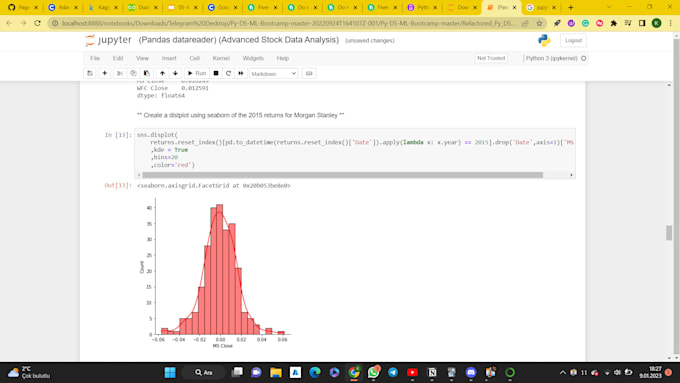Go back in browser history
Image resolution: width=680 pixels, height=383 pixels.
(x=9, y=23)
